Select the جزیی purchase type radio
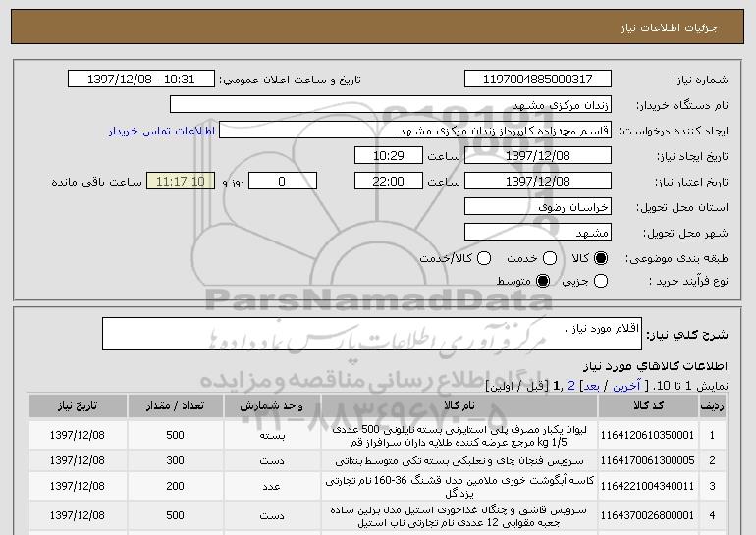Image resolution: width=756 pixels, height=535 pixels. click(601, 281)
